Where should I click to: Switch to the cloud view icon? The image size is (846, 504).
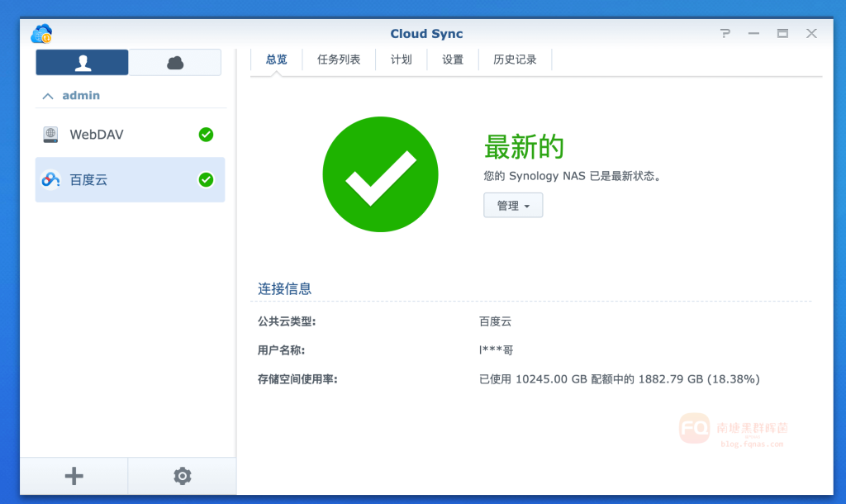click(175, 63)
